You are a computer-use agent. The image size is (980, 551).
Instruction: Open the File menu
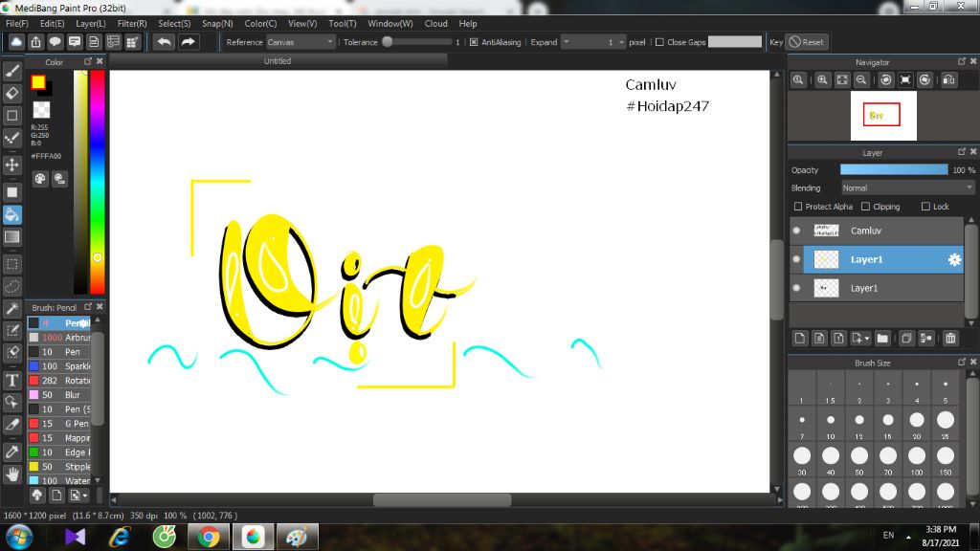coord(17,23)
